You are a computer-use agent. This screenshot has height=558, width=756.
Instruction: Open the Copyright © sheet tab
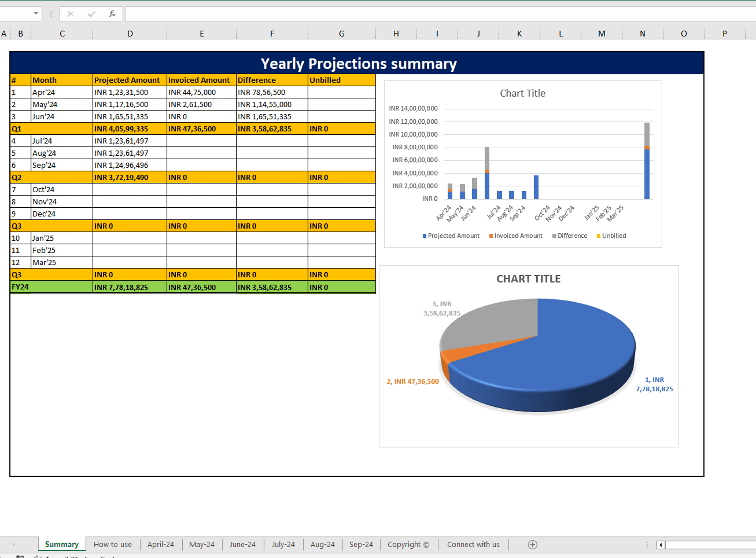click(408, 545)
